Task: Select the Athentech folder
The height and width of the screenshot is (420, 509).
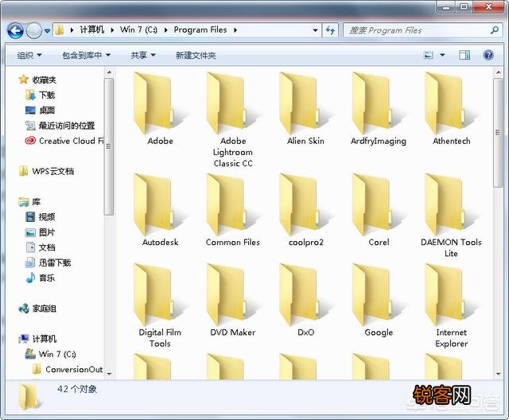Action: tap(451, 109)
